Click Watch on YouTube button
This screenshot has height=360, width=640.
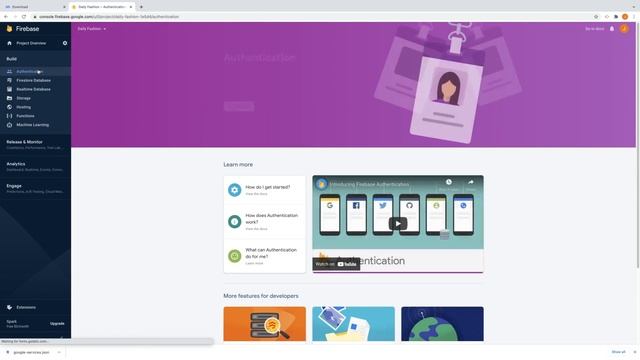coord(336,264)
